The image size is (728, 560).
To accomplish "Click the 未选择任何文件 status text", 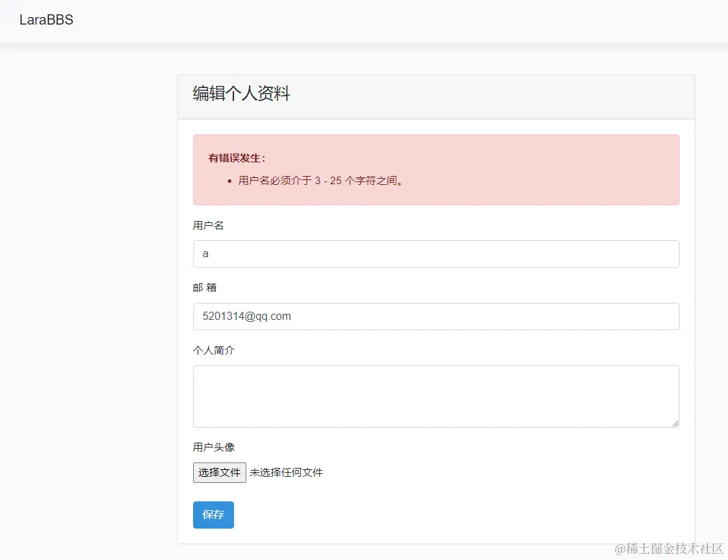I will click(x=286, y=473).
